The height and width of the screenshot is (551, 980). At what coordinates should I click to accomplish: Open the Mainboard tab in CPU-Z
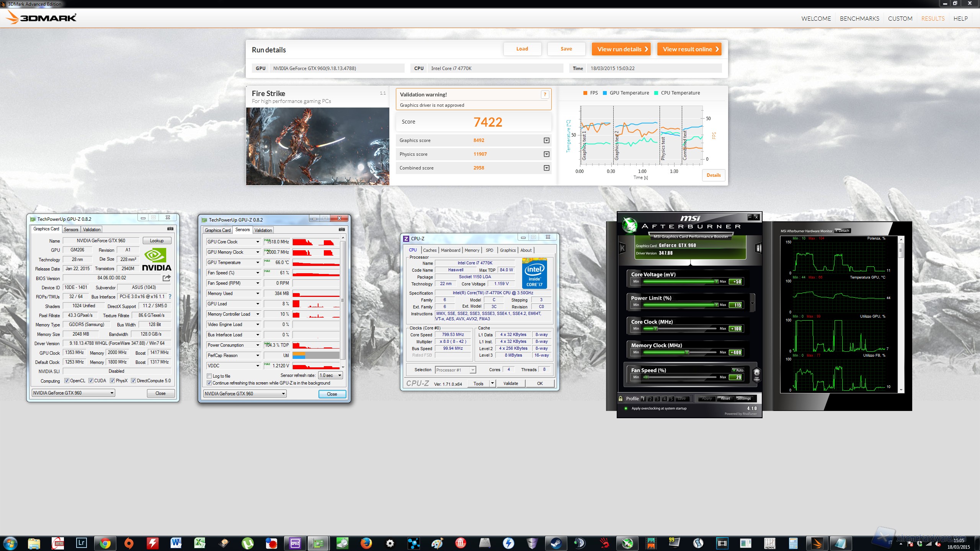pos(450,250)
